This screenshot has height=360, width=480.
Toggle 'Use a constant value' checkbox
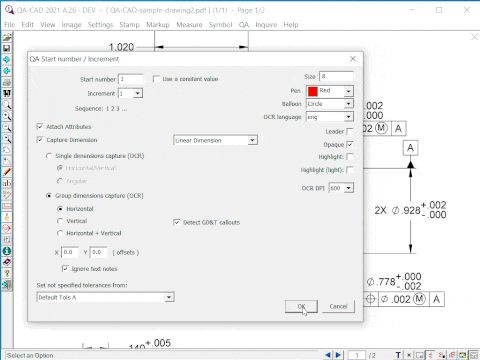point(156,79)
